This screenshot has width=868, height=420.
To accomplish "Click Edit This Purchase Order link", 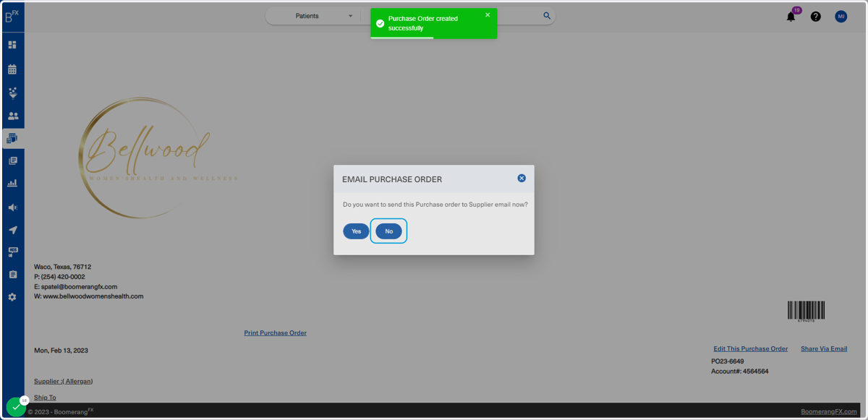I will pyautogui.click(x=751, y=349).
